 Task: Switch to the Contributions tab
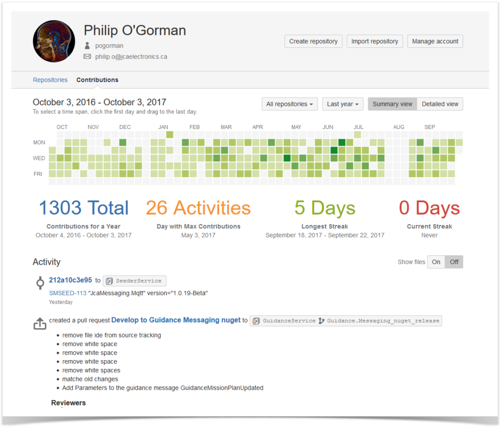pyautogui.click(x=97, y=80)
